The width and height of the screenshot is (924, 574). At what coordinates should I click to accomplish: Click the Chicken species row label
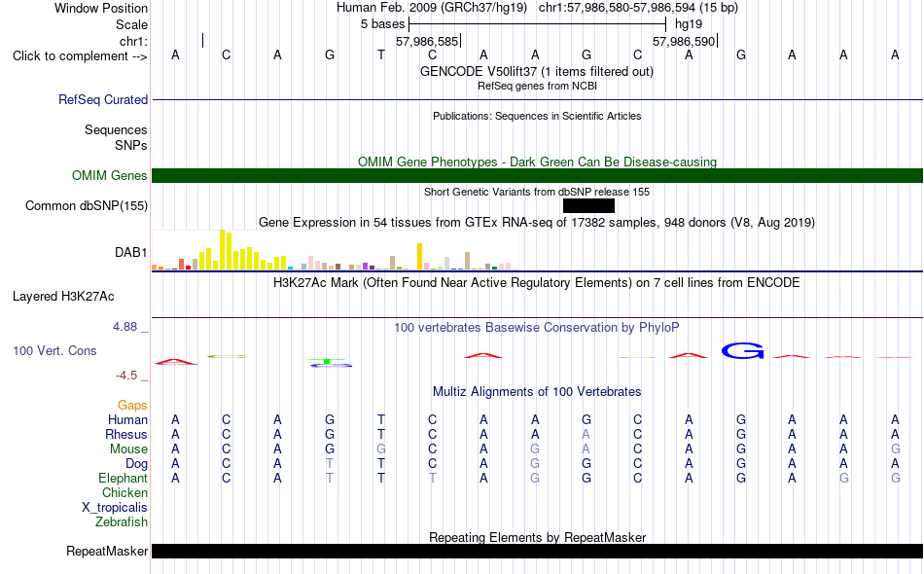pyautogui.click(x=124, y=492)
